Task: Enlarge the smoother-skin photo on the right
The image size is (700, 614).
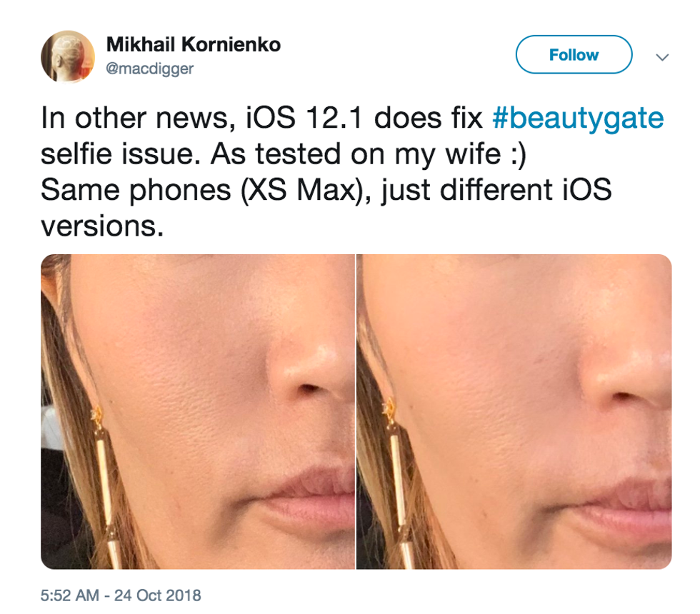Action: 514,411
